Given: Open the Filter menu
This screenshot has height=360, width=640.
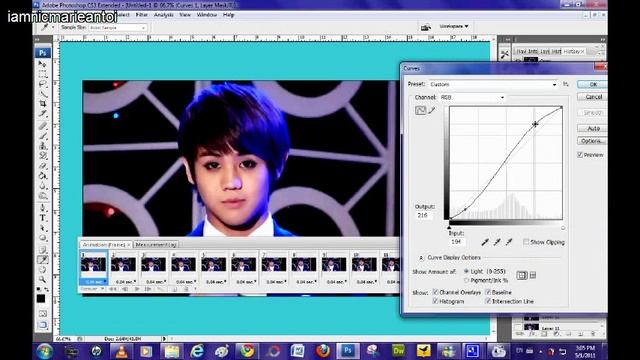Looking at the screenshot, I should [x=142, y=15].
